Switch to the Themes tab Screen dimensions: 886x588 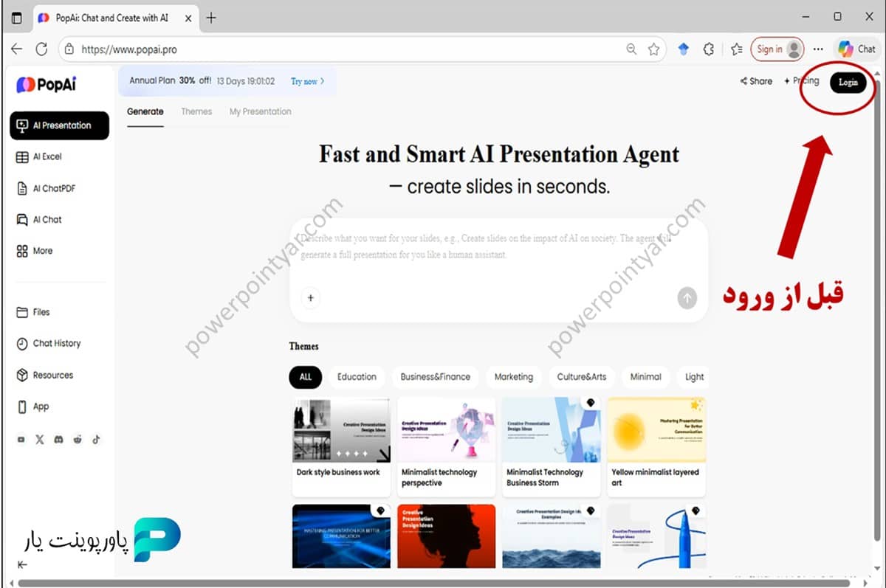[x=196, y=111]
